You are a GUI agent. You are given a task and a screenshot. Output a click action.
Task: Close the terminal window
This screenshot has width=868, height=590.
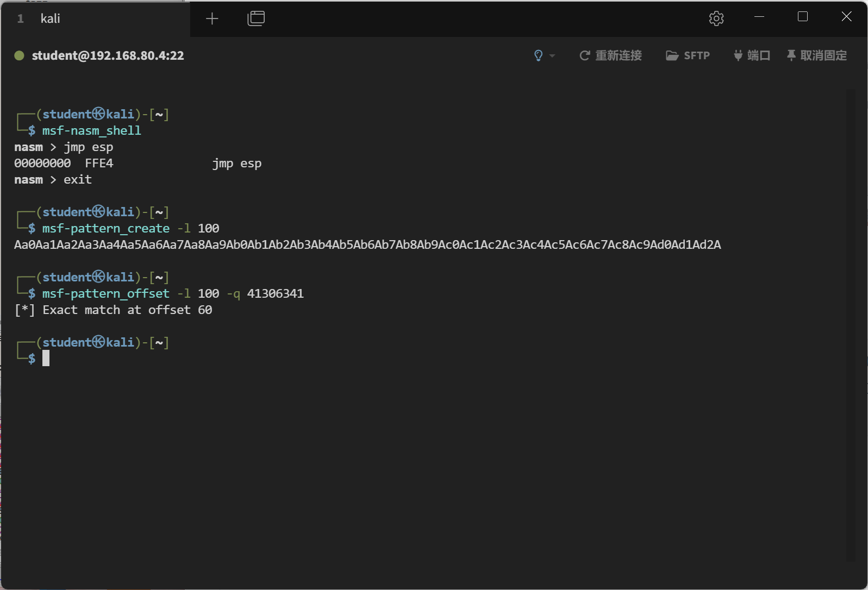(x=846, y=17)
